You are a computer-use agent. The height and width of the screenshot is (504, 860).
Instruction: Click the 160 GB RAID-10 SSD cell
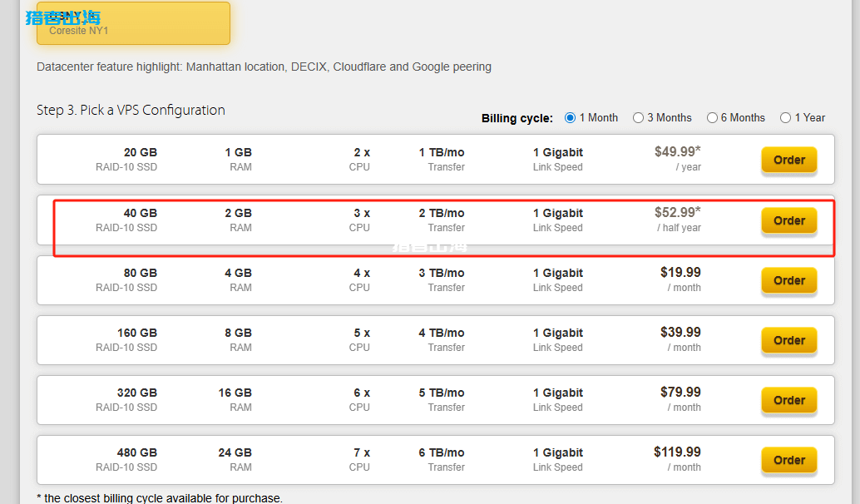coord(126,339)
